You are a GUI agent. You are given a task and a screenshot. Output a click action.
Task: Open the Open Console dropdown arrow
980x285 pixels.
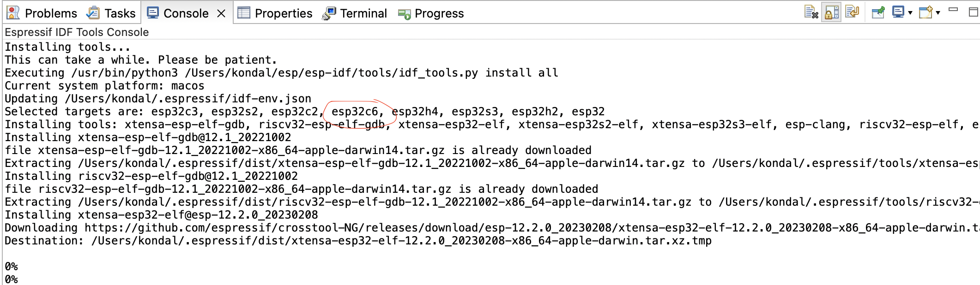click(938, 12)
